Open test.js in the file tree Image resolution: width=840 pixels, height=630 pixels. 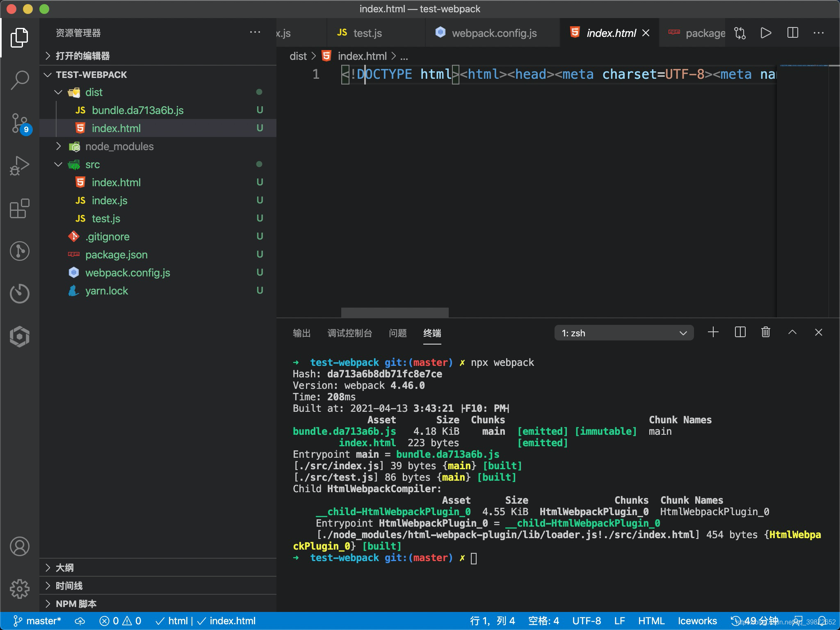(x=158, y=219)
